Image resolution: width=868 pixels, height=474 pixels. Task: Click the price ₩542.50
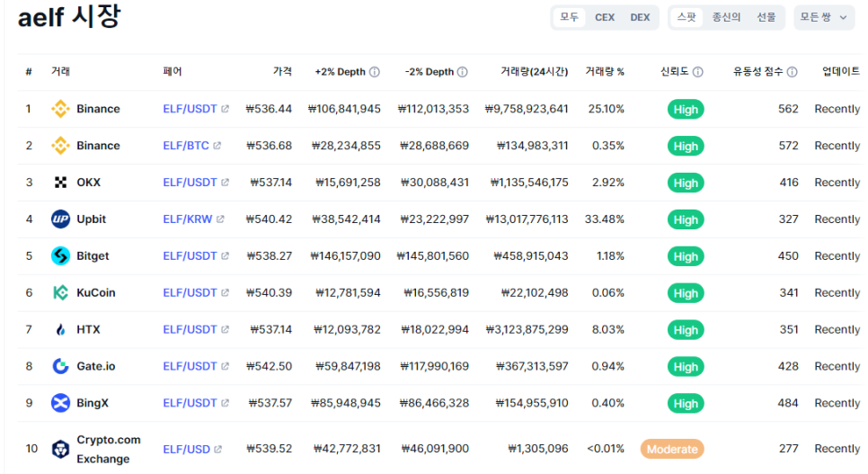pos(269,366)
